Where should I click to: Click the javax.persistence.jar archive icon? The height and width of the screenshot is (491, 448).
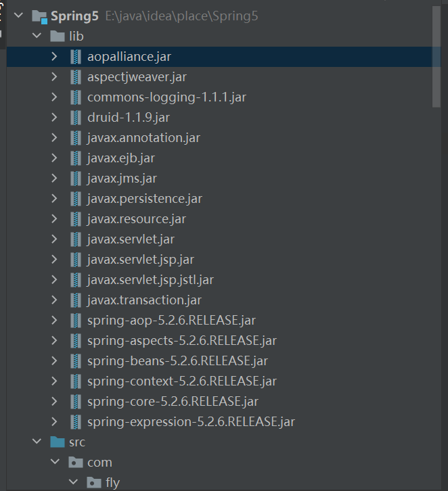click(76, 199)
